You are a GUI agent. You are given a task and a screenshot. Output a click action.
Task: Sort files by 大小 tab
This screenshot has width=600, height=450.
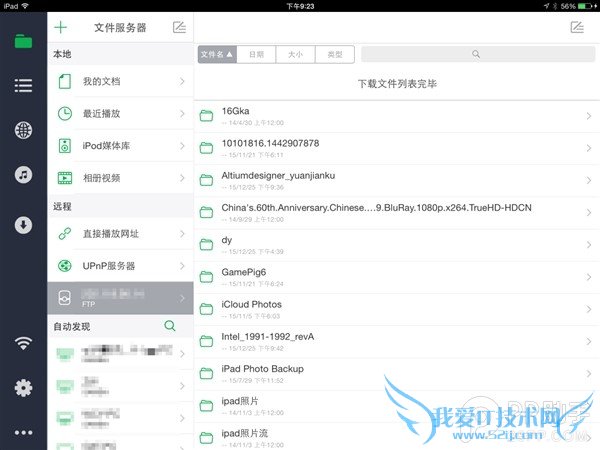[295, 54]
